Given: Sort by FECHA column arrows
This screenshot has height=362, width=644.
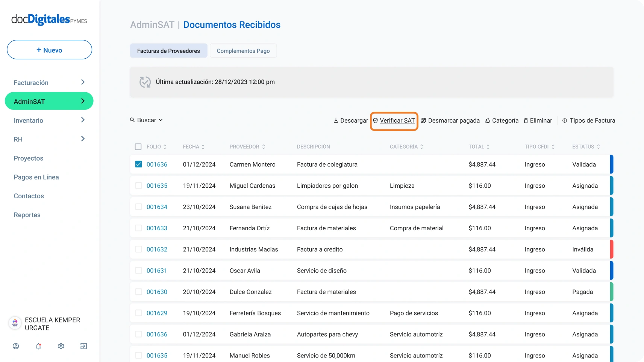Looking at the screenshot, I should click(x=203, y=147).
